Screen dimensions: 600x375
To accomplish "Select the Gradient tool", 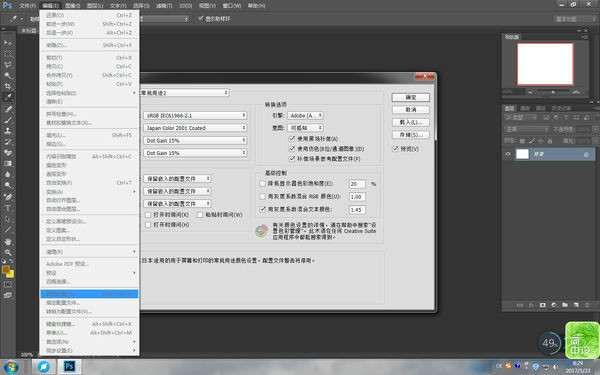I will click(8, 163).
